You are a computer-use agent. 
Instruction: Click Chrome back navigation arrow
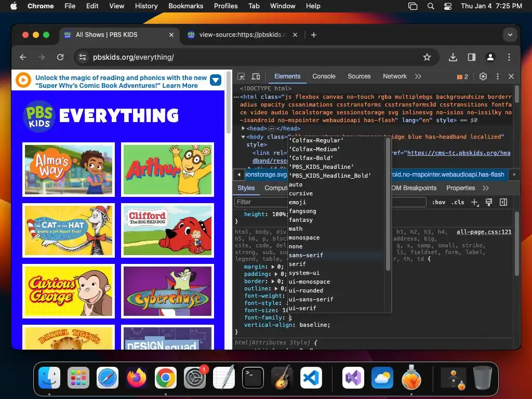tap(23, 57)
